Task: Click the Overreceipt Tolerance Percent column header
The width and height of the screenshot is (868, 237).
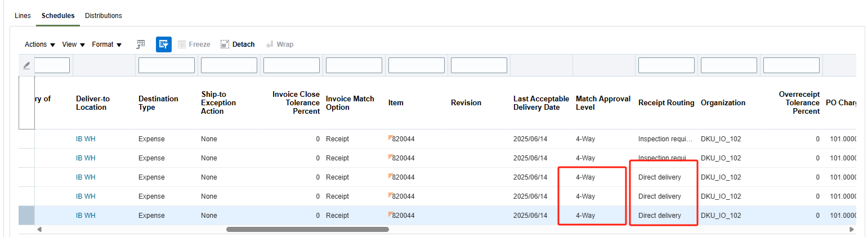Action: click(799, 102)
